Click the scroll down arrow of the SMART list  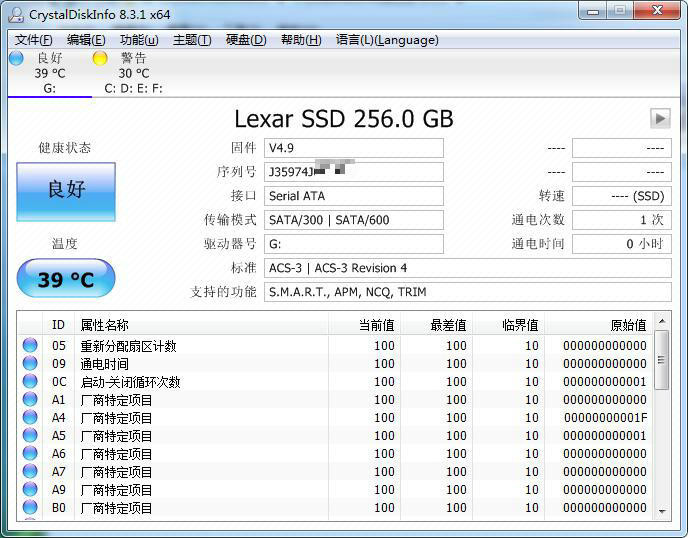[661, 510]
